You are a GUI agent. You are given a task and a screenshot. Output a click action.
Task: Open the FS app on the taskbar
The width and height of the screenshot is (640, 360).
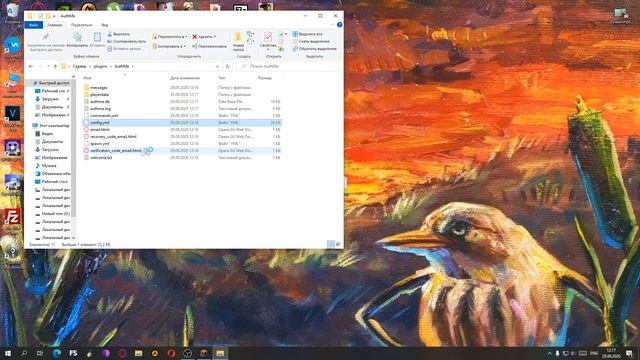tap(73, 353)
